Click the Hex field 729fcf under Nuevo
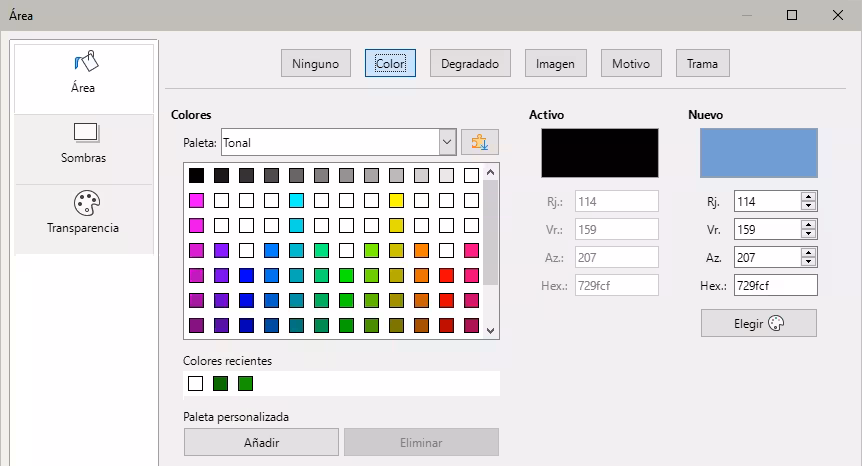862x466 pixels. (776, 285)
